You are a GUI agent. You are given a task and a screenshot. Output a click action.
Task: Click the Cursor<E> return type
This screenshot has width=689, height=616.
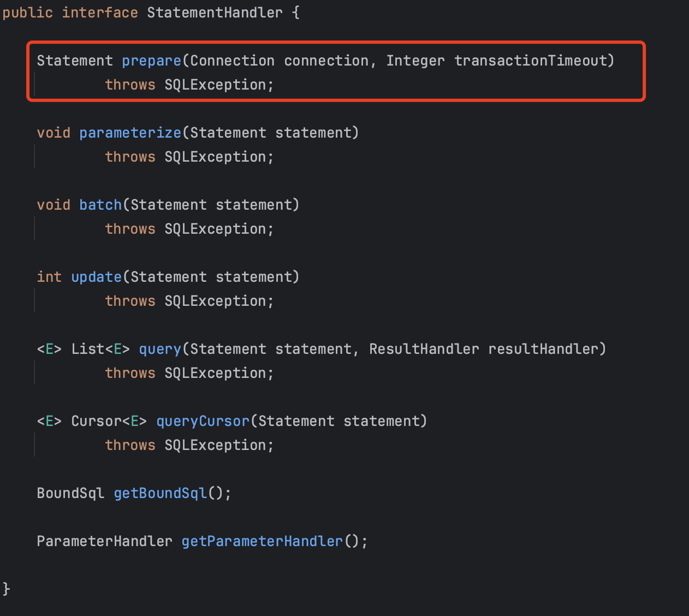click(x=109, y=421)
